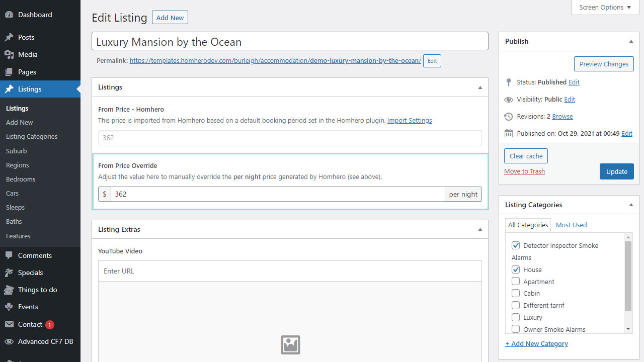This screenshot has height=362, width=644.
Task: Click the From Price Override input field
Action: [277, 194]
